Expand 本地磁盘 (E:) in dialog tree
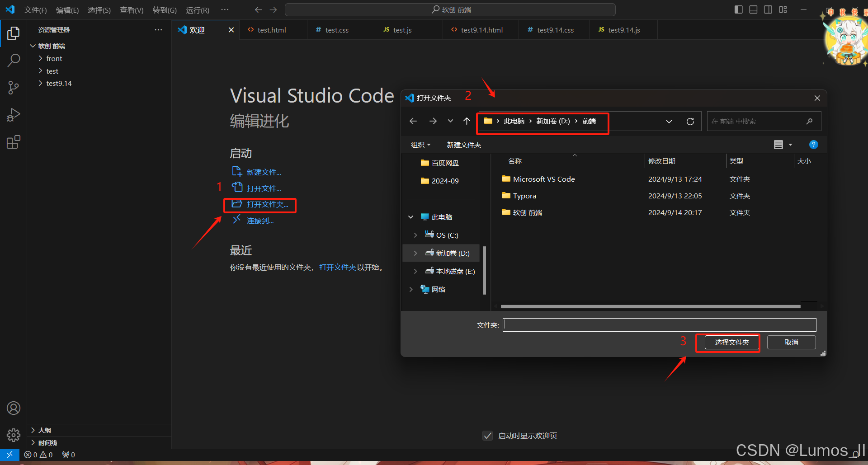This screenshot has width=868, height=465. [x=415, y=271]
